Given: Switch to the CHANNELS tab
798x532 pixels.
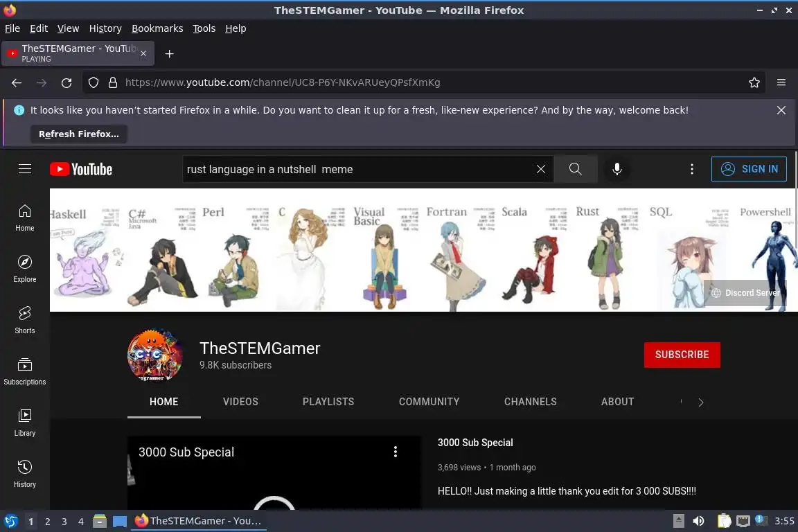Looking at the screenshot, I should [531, 402].
